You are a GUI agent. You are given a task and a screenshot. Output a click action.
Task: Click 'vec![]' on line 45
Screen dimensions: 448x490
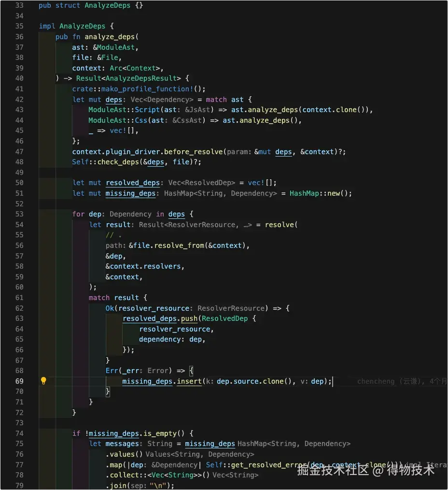coord(122,130)
